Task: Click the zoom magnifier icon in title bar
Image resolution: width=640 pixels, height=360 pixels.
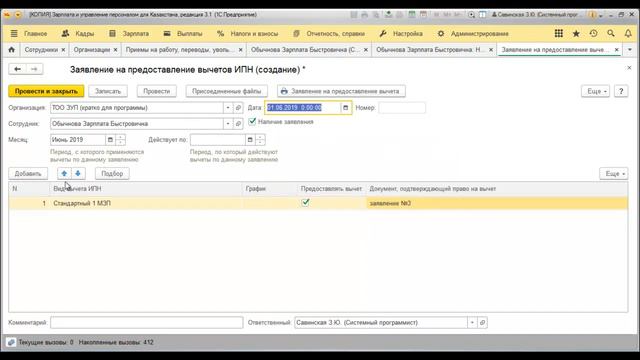Action: 471,15
